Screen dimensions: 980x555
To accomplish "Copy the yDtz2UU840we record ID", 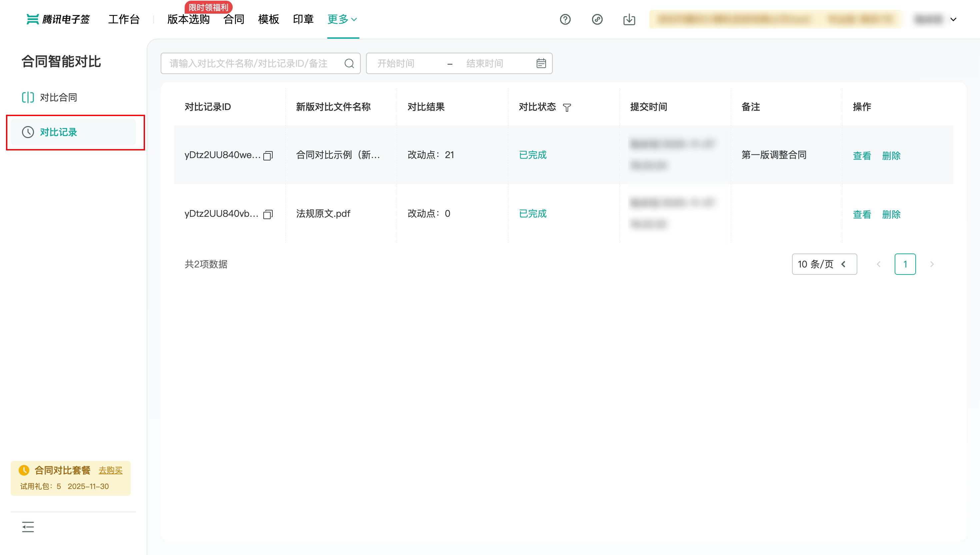I will click(268, 155).
